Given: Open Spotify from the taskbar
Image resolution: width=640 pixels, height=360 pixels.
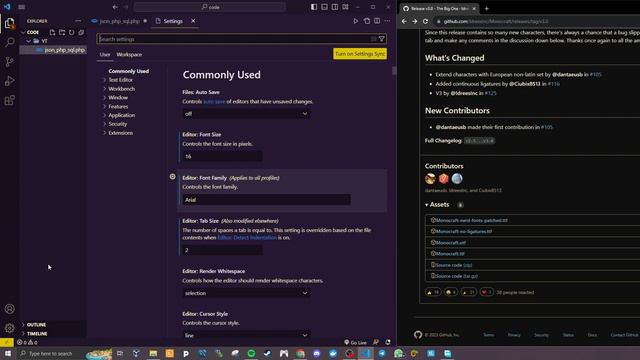Looking at the screenshot, I should 251,353.
